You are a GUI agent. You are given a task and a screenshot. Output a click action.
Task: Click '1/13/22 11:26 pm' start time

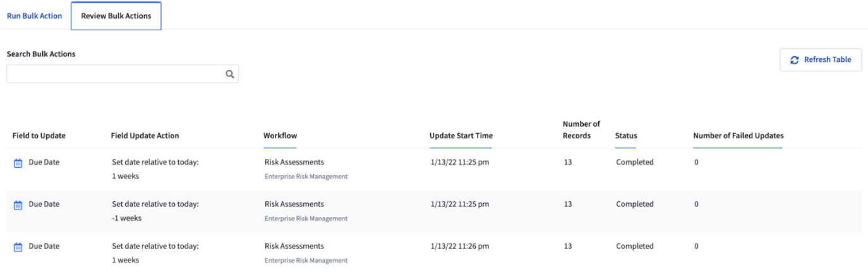coord(460,247)
